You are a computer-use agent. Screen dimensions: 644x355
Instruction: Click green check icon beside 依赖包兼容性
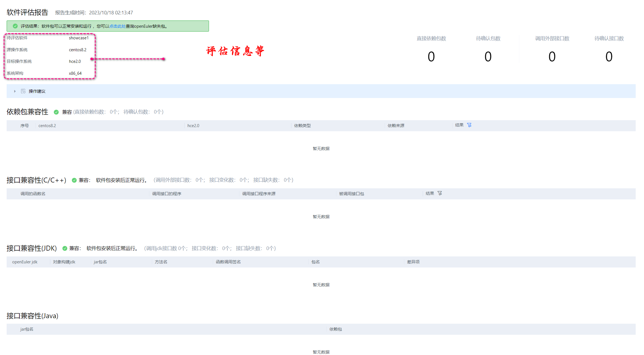[x=56, y=112]
